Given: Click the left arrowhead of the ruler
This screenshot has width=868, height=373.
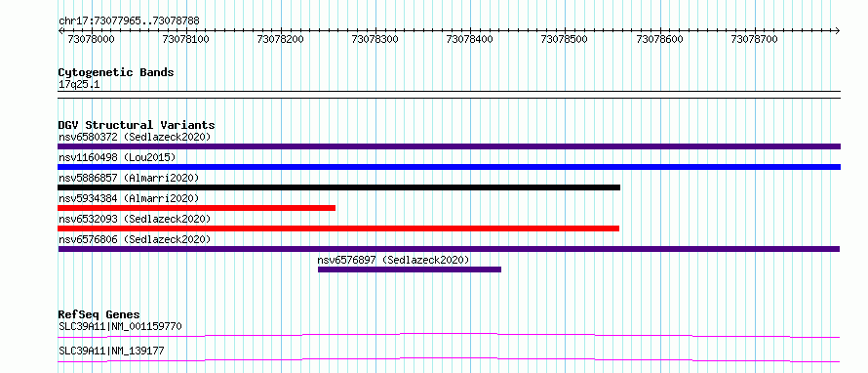Looking at the screenshot, I should coord(60,30).
